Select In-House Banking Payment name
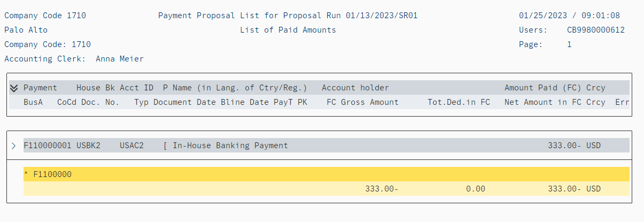 pos(230,146)
